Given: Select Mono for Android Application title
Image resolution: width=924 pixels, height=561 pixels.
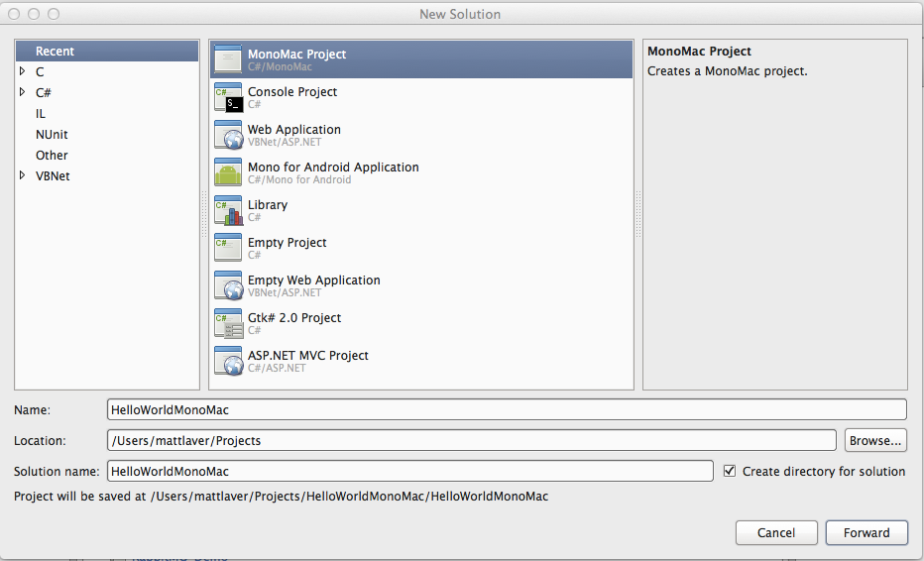Looking at the screenshot, I should point(333,167).
